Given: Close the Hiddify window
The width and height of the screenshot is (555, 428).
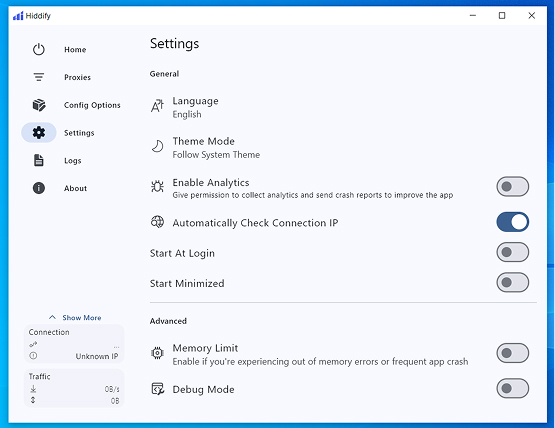Looking at the screenshot, I should pos(532,16).
